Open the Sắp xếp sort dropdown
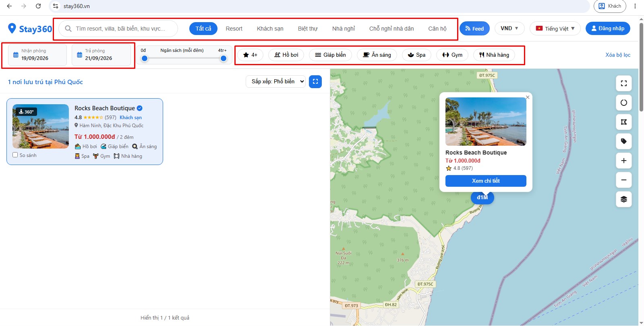 [x=275, y=81]
